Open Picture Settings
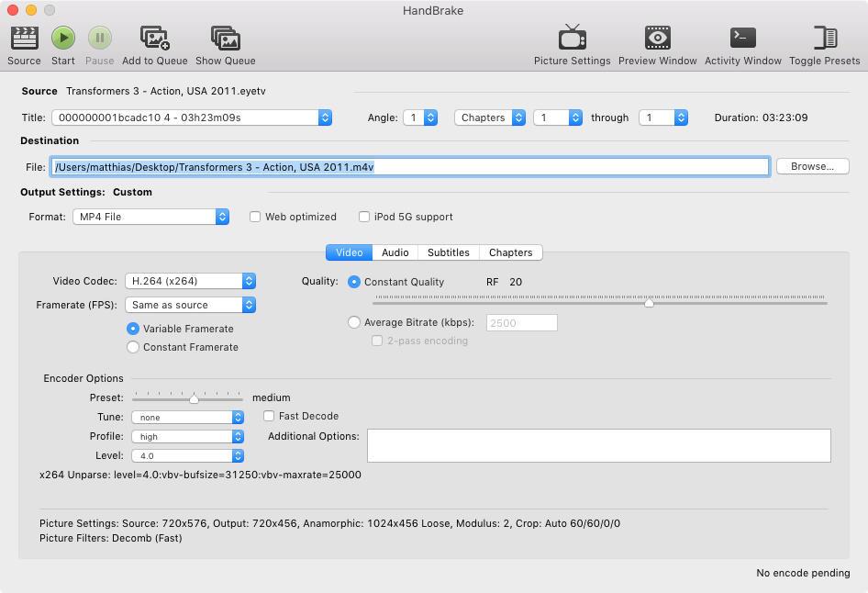This screenshot has height=593, width=868. [571, 41]
